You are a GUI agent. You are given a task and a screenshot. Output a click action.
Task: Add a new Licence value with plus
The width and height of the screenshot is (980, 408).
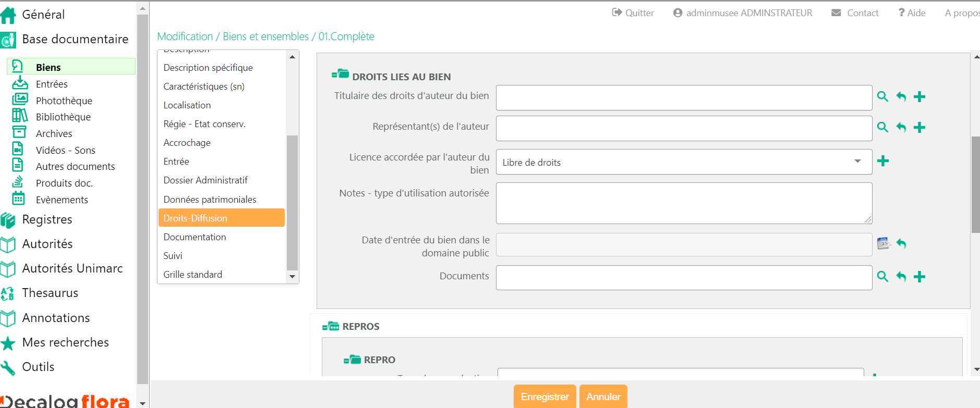coord(883,161)
